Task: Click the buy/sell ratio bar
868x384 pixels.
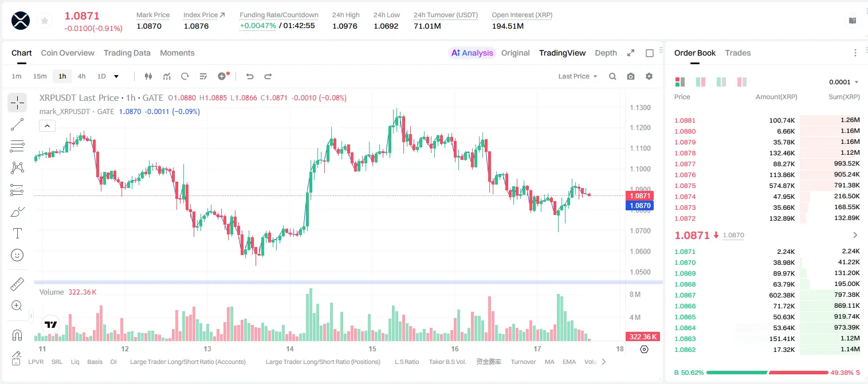Action: coord(768,373)
